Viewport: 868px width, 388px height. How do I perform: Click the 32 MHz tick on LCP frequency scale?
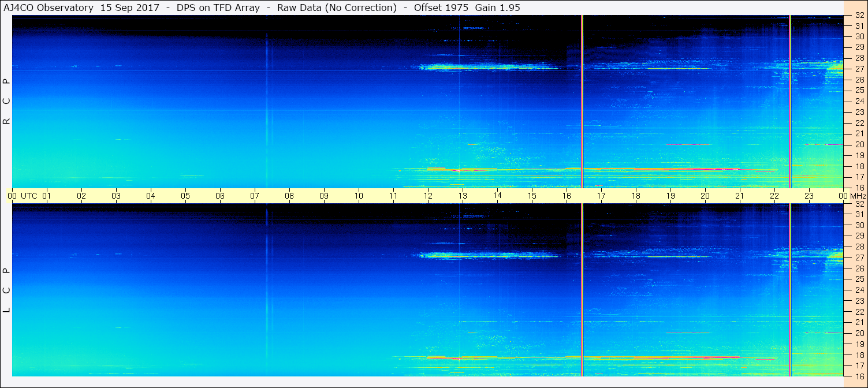[x=859, y=204]
